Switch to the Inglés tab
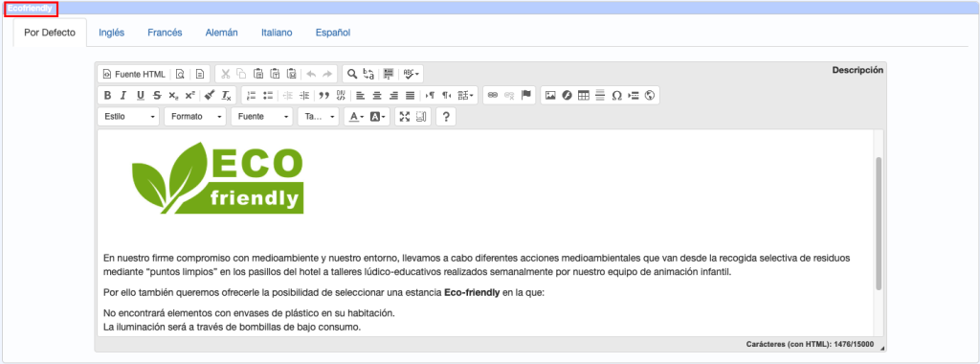The height and width of the screenshot is (364, 980). coord(111,33)
